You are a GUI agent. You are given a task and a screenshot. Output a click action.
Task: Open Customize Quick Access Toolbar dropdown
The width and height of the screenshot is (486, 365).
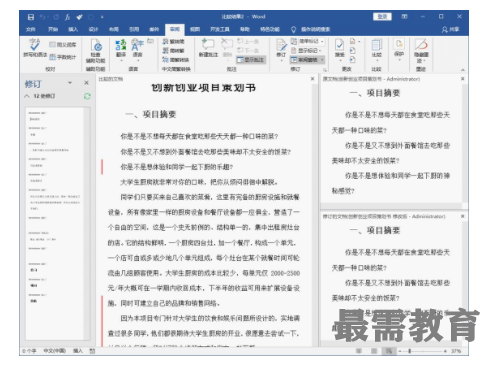pos(102,17)
